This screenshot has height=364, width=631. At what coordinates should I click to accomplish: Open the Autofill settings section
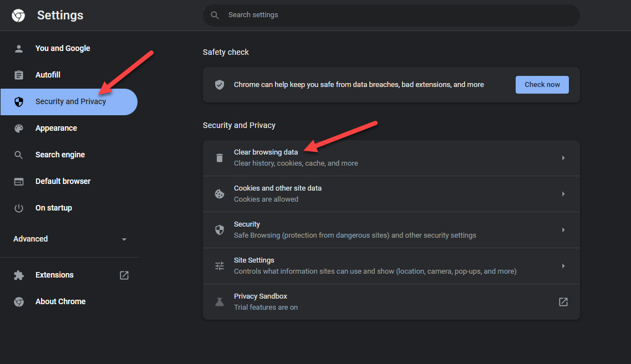point(48,75)
